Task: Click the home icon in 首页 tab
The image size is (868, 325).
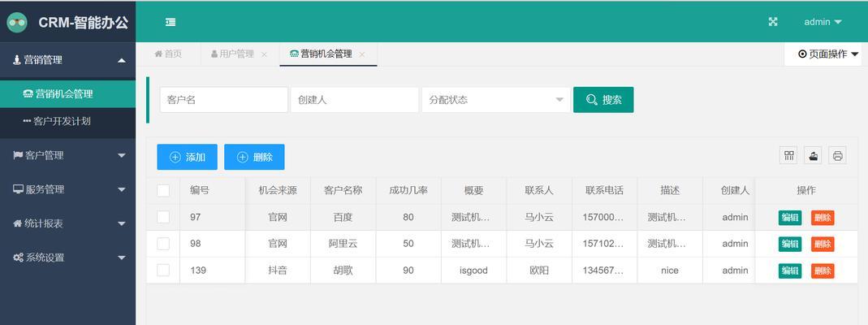Action: point(158,54)
